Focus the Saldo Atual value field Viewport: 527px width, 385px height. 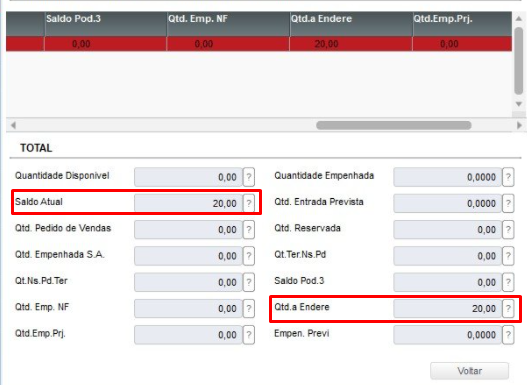(188, 203)
